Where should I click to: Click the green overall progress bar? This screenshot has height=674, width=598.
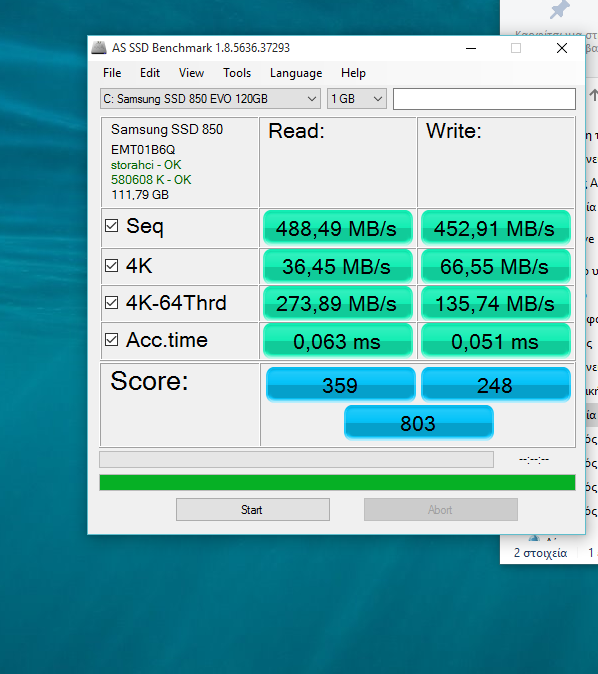tap(337, 482)
